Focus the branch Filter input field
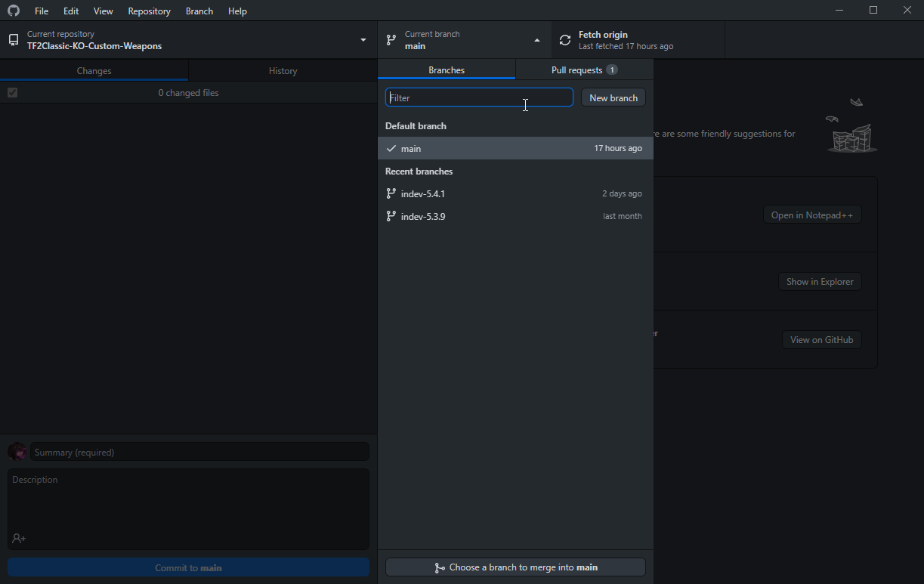The image size is (924, 584). tap(479, 97)
